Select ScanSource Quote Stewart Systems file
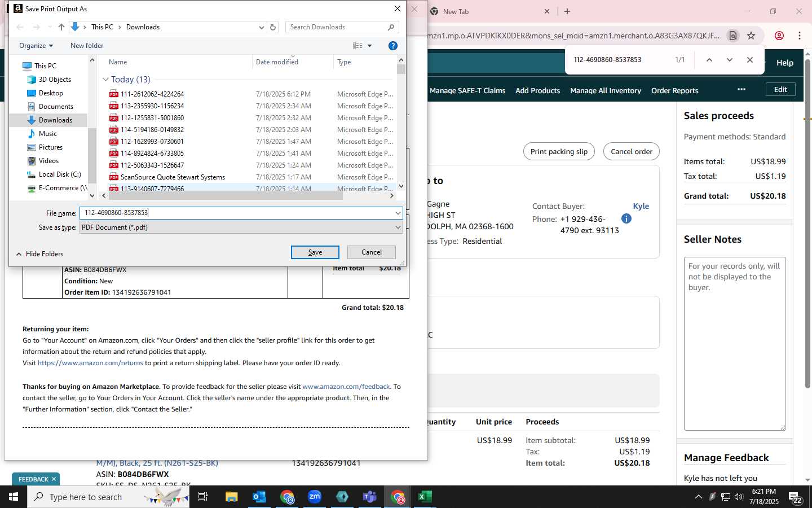 click(x=173, y=177)
